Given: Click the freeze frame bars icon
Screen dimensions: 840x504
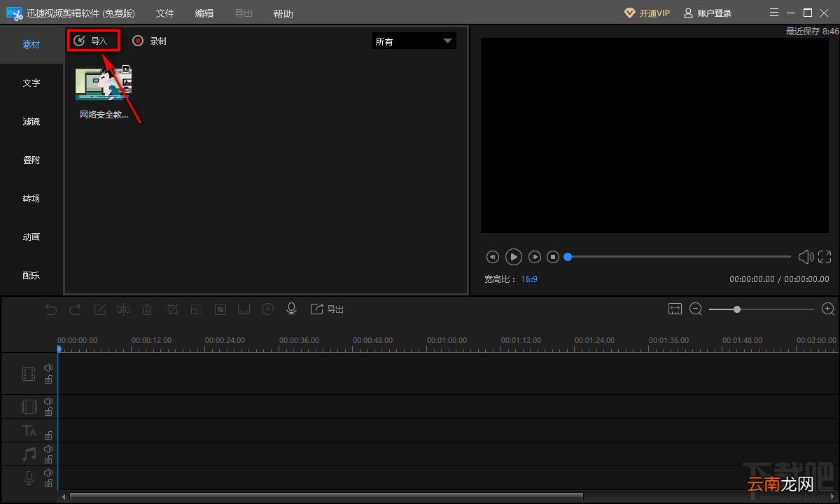Looking at the screenshot, I should pos(244,309).
